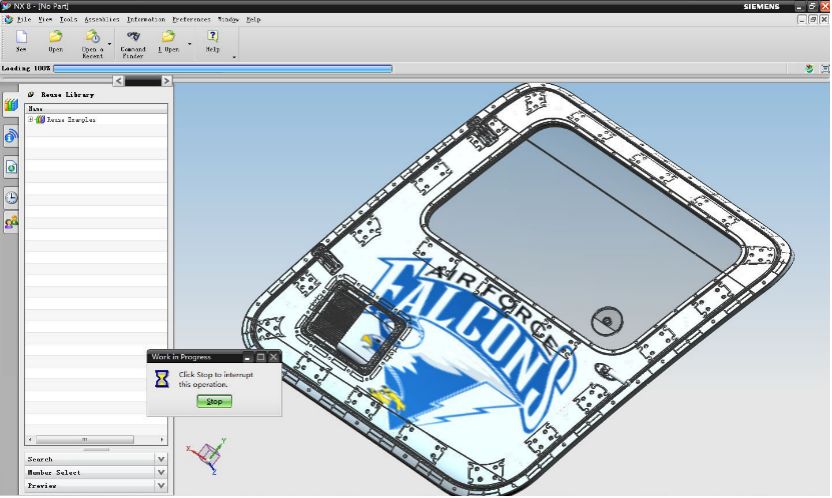Click the XYZ view triad in viewport
Image resolution: width=832 pixels, height=498 pixels.
coord(208,455)
